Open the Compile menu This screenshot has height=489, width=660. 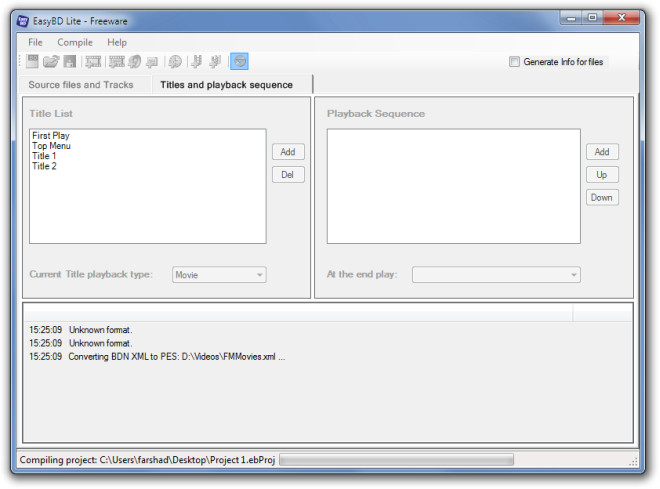75,43
